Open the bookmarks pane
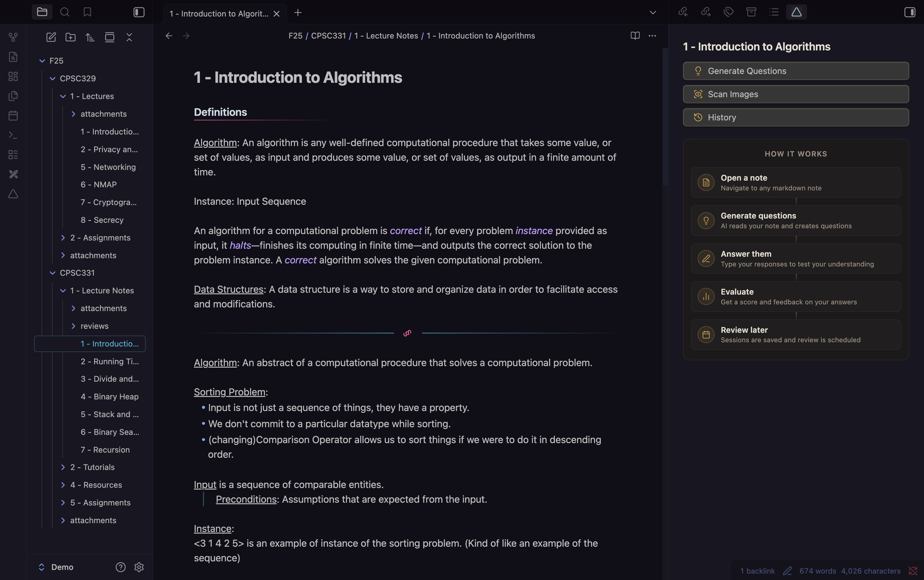 87,12
